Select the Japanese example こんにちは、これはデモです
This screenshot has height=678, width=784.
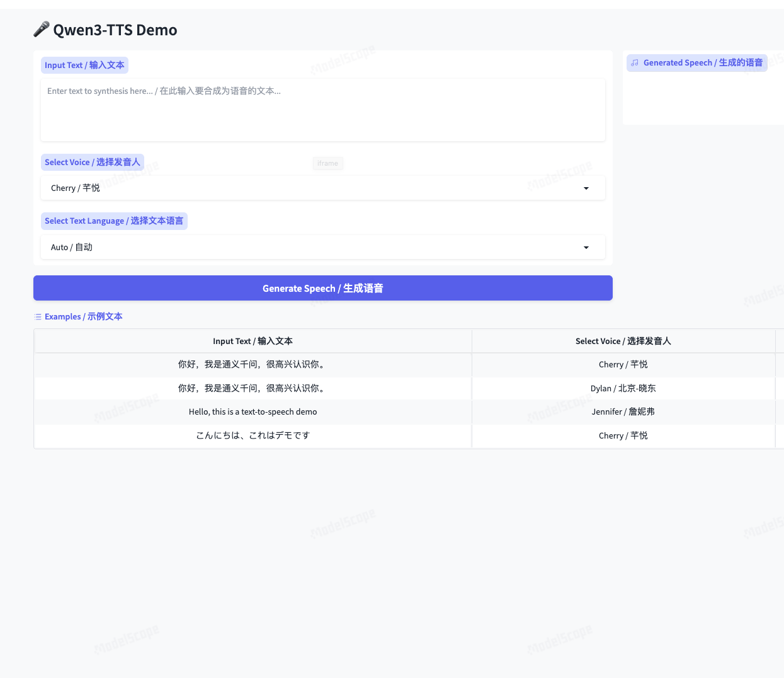253,435
